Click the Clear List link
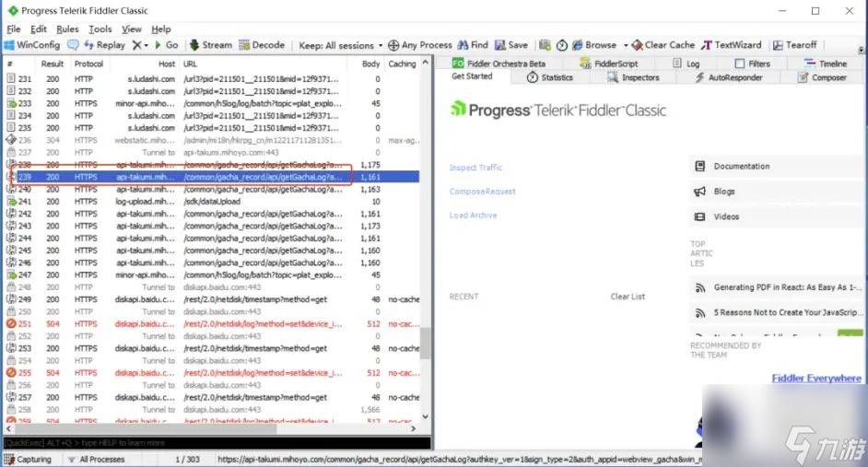The image size is (868, 467). click(x=628, y=297)
